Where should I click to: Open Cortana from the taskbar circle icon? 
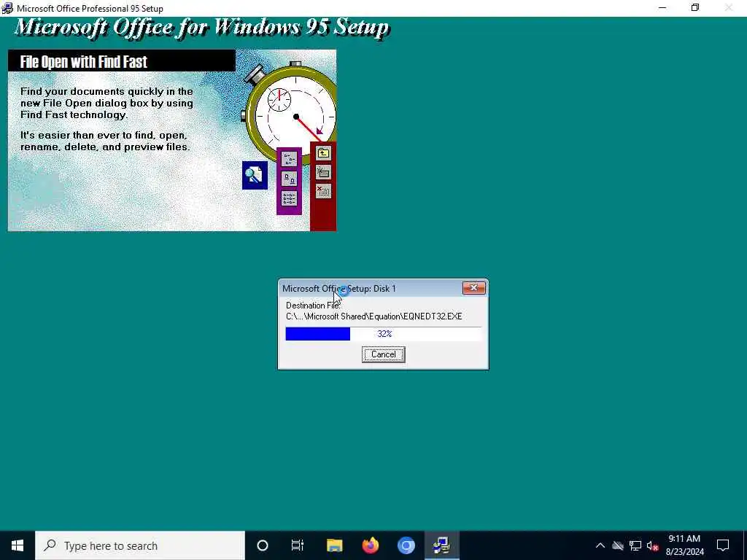coord(263,545)
